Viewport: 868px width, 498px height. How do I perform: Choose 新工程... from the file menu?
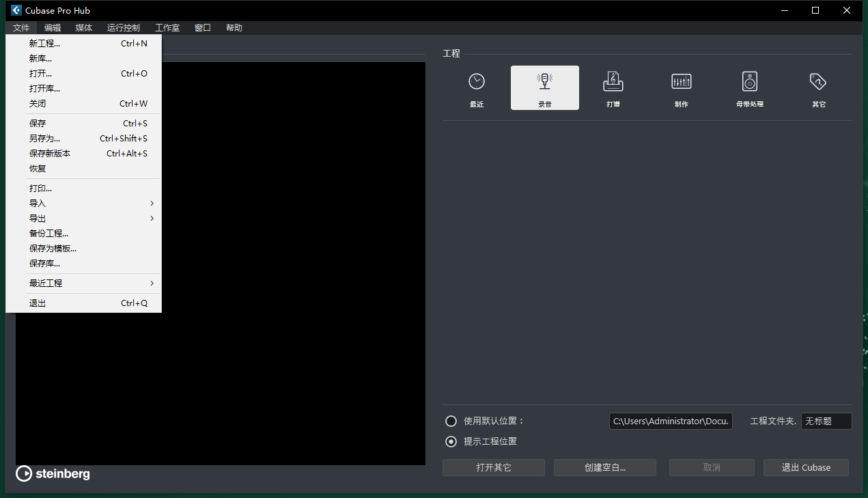[x=83, y=44]
